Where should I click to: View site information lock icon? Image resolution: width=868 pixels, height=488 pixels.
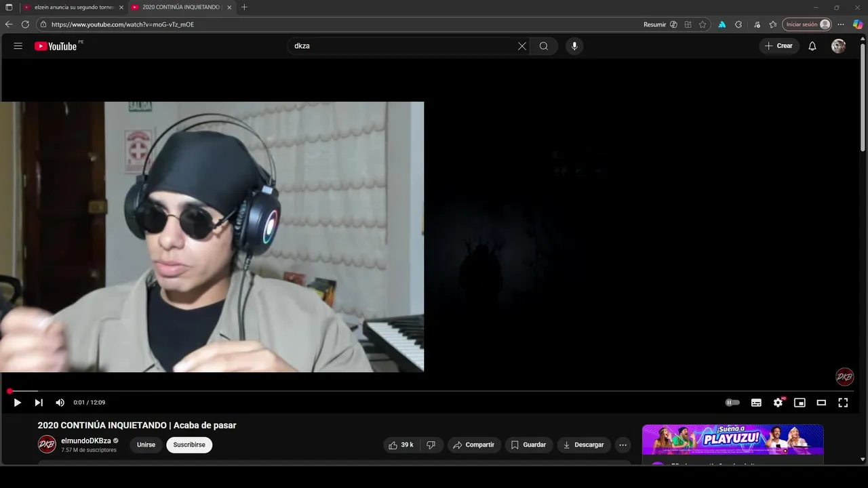point(43,24)
